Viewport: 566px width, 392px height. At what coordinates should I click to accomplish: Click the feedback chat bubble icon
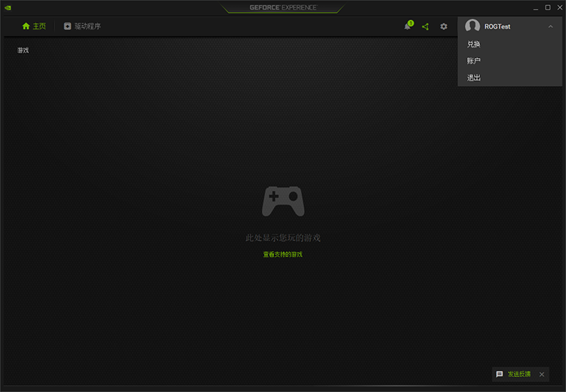pos(500,374)
